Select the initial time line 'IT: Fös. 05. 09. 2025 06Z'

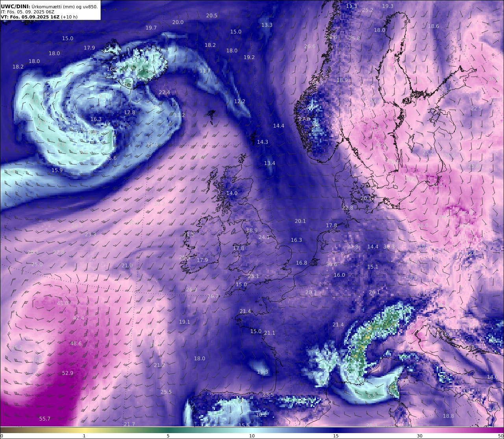tap(28, 12)
